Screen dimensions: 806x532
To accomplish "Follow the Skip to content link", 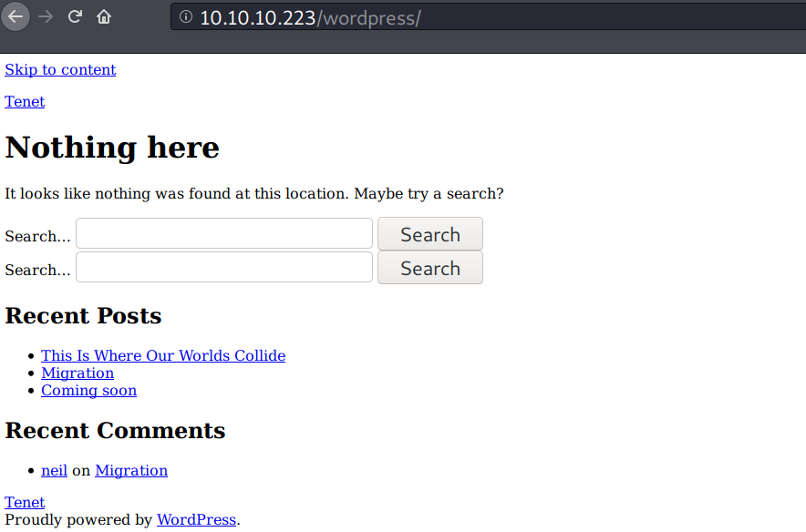I will pos(60,70).
